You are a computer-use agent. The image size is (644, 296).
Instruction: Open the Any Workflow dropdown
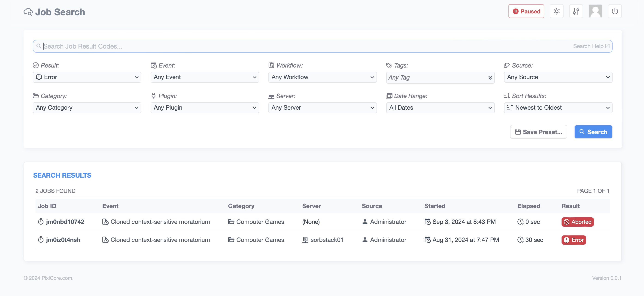click(322, 77)
